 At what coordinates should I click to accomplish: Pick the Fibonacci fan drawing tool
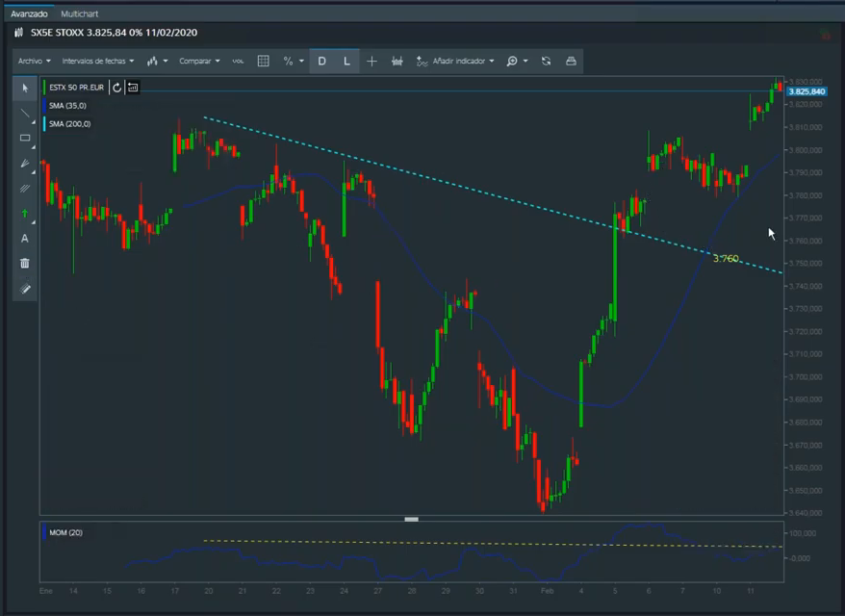[25, 163]
